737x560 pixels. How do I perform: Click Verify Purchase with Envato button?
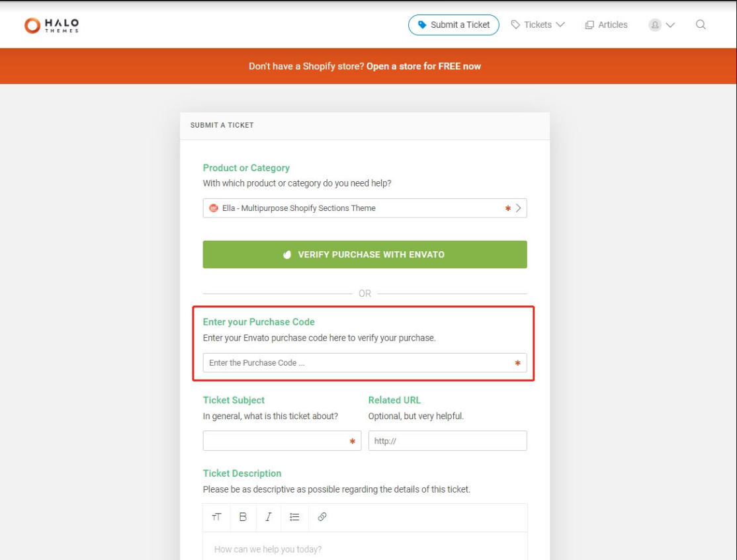click(365, 255)
